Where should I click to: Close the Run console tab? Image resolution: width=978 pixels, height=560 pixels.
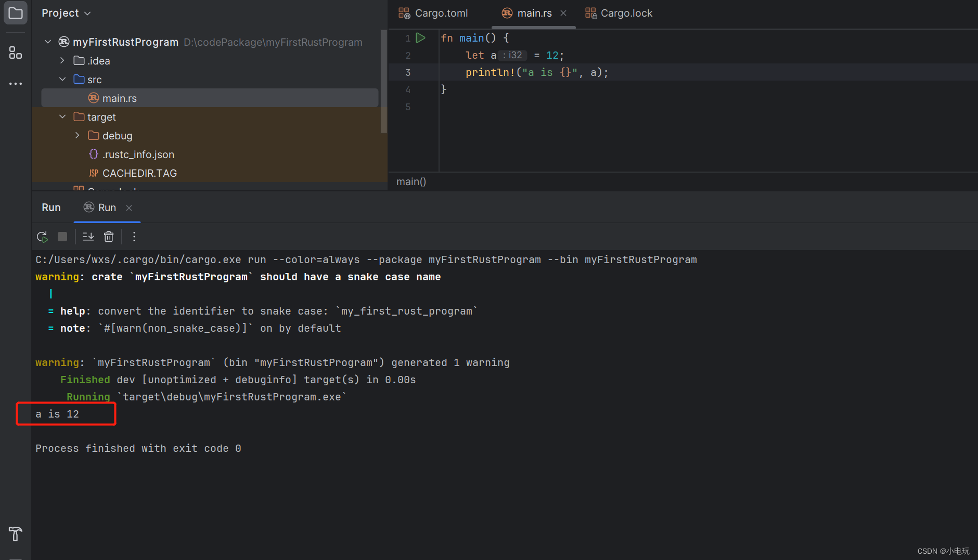tap(129, 208)
